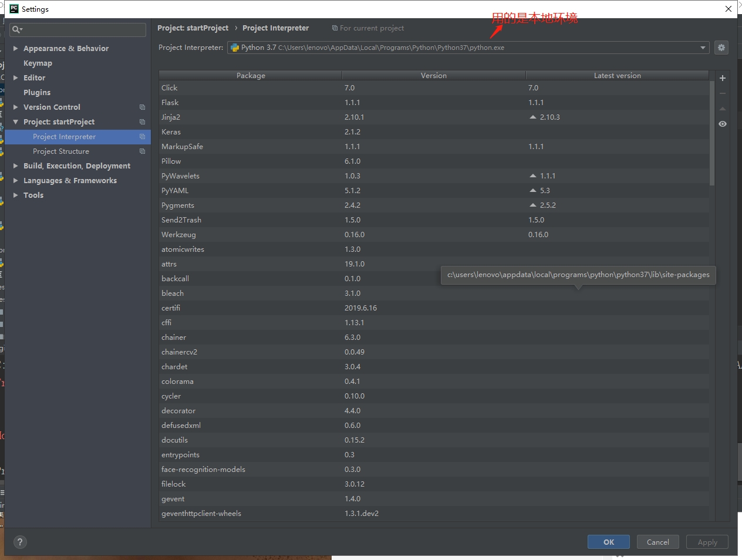Click the minus icon to uninstall a package
Image resolution: width=742 pixels, height=560 pixels.
[722, 93]
